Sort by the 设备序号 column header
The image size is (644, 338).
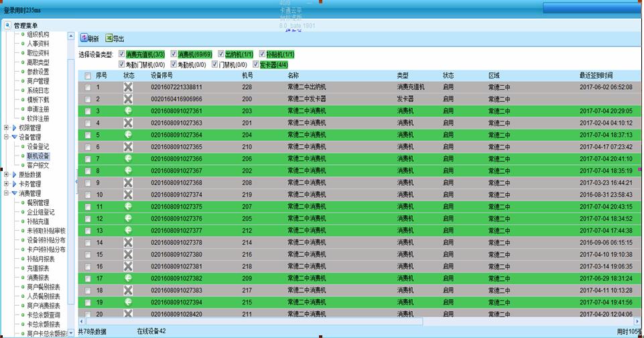click(162, 75)
